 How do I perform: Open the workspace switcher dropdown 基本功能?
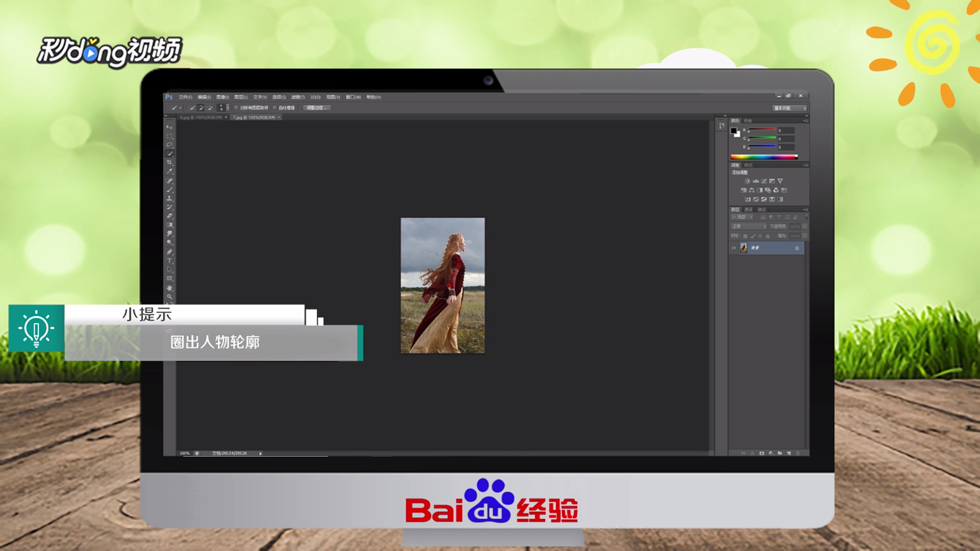[x=790, y=108]
